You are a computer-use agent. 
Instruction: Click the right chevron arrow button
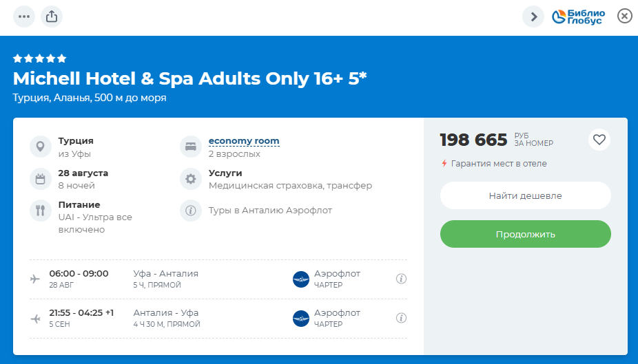533,17
